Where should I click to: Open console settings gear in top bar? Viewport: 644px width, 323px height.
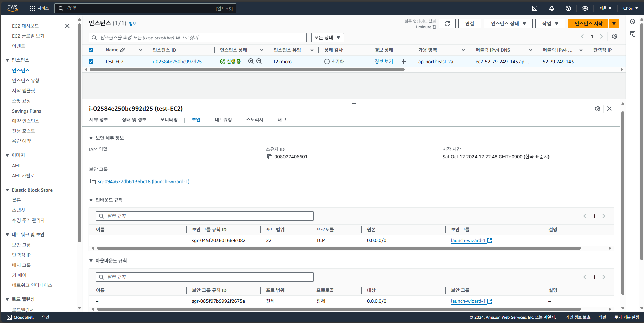[585, 8]
